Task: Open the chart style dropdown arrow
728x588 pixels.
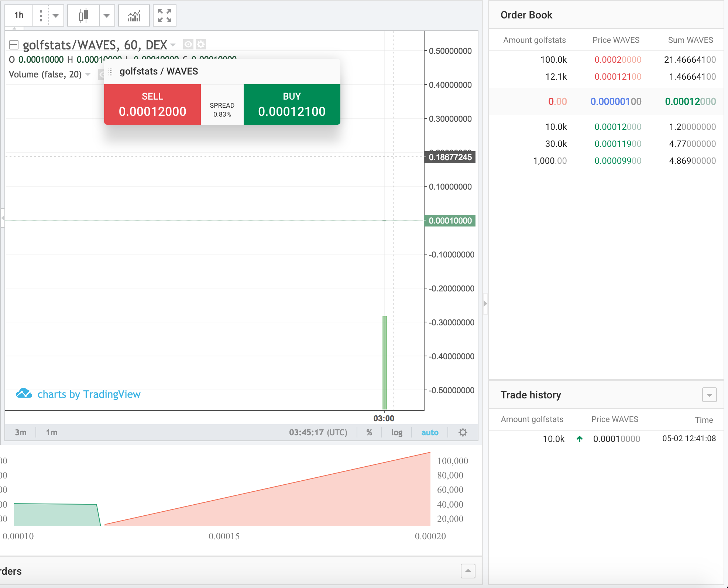Action: [107, 15]
